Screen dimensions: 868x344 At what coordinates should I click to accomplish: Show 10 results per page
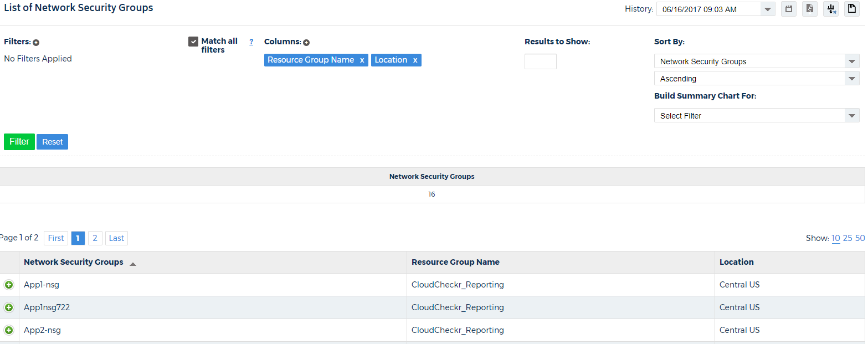pyautogui.click(x=836, y=238)
